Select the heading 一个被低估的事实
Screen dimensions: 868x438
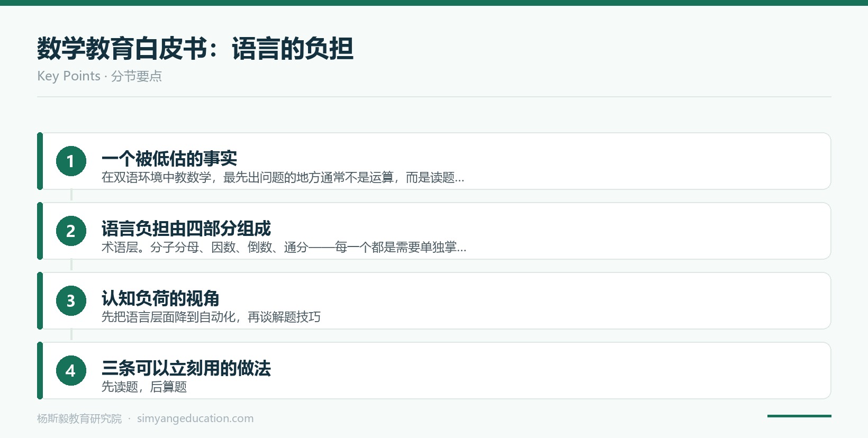click(169, 158)
